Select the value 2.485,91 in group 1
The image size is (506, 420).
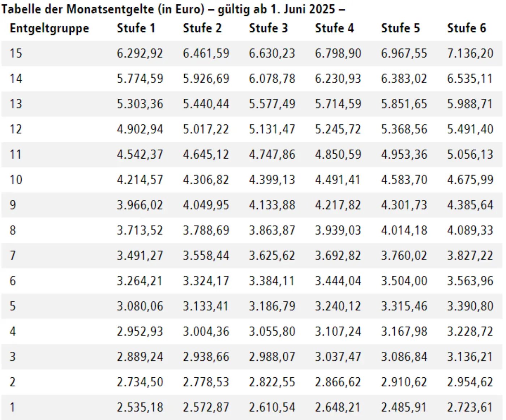tap(404, 408)
